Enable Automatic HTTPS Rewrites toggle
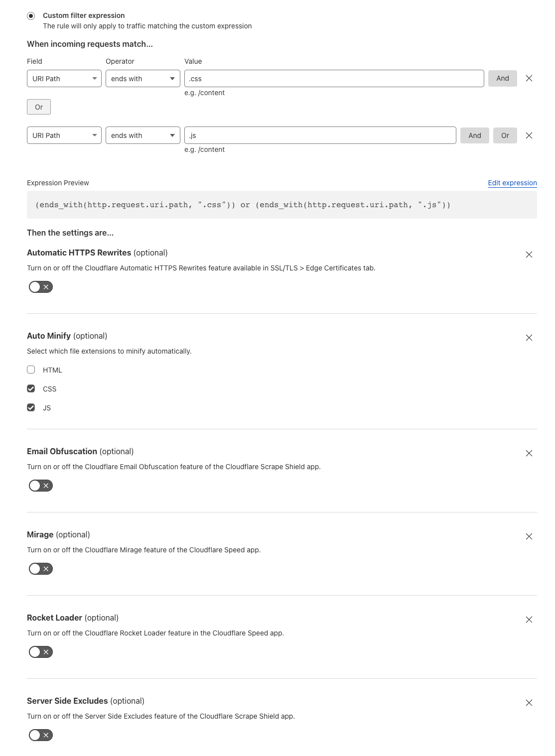The image size is (555, 756). click(41, 287)
